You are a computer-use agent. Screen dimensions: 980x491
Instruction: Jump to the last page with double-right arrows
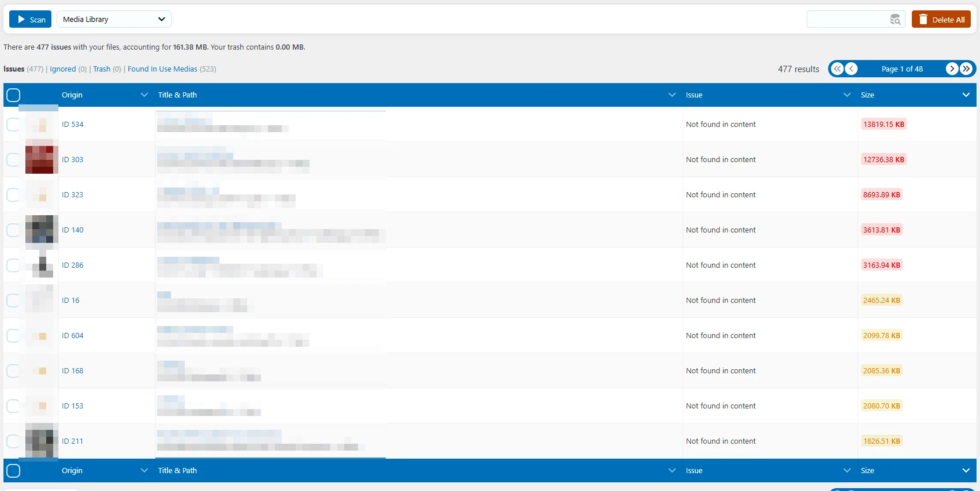click(966, 69)
